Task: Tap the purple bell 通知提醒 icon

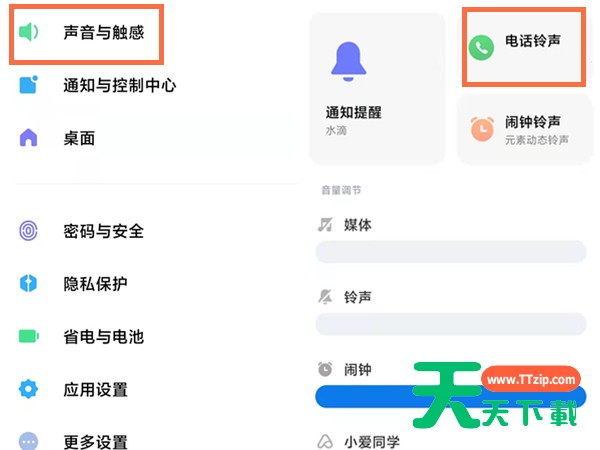Action: (348, 61)
